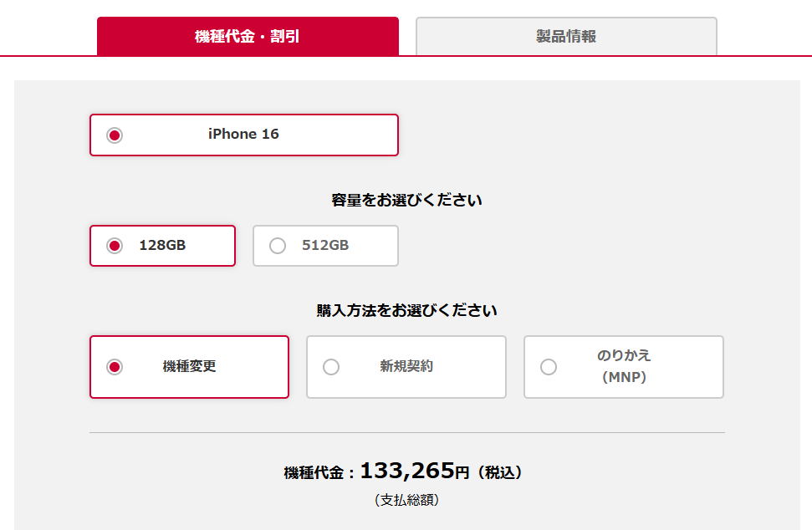Choose the のりかえ (MNP) radio circle
Image resolution: width=812 pixels, height=530 pixels.
coord(549,367)
